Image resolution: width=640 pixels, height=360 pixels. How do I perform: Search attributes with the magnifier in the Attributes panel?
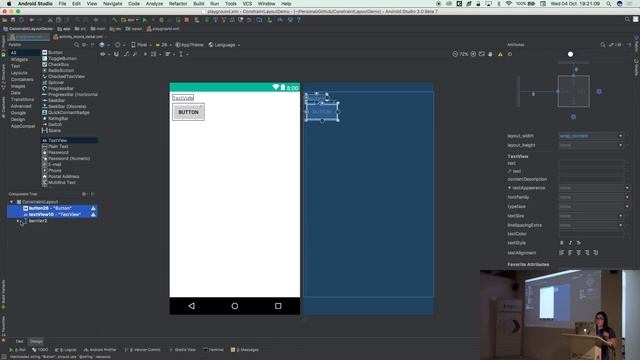coord(603,45)
